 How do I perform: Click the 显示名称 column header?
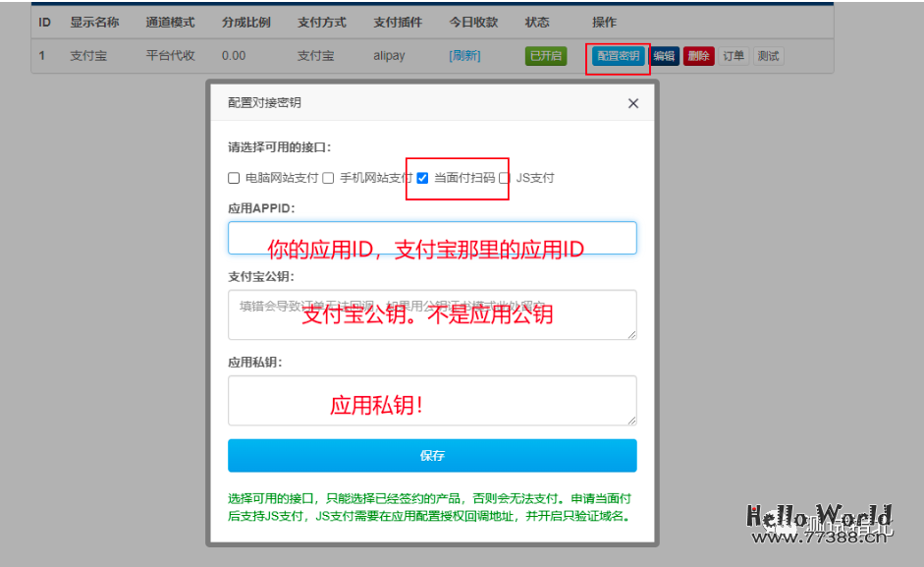[x=94, y=23]
